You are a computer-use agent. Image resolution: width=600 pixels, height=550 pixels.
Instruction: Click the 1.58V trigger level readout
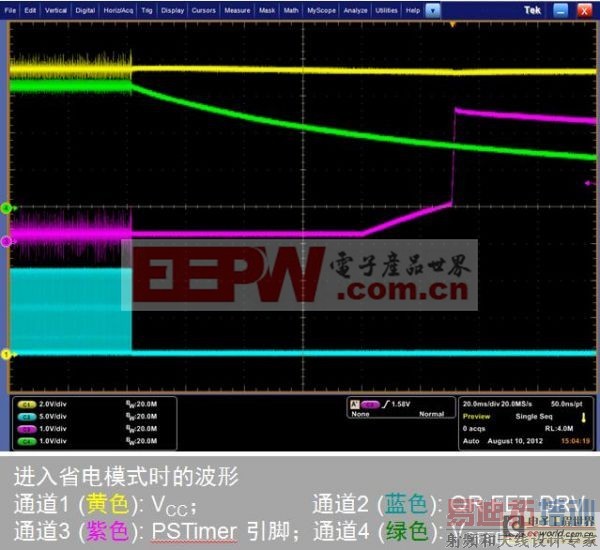click(401, 404)
